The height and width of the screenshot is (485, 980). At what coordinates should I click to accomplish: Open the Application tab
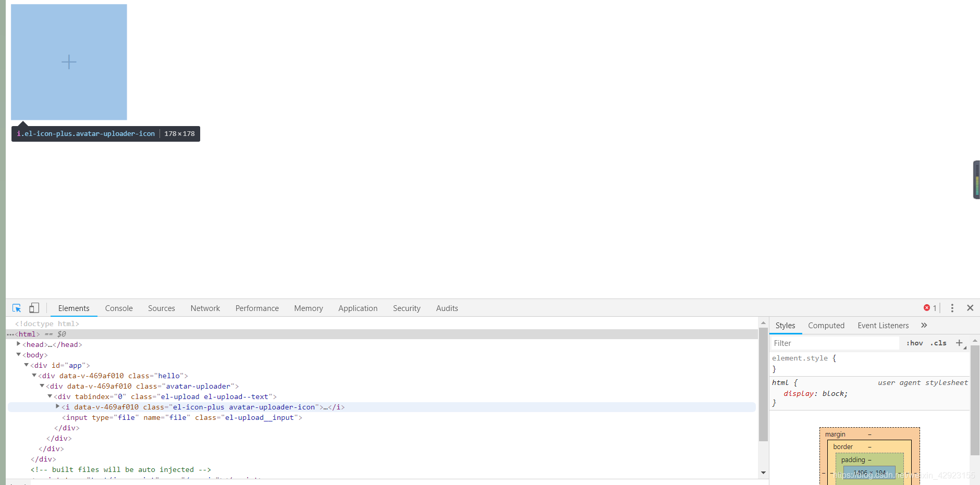click(358, 308)
